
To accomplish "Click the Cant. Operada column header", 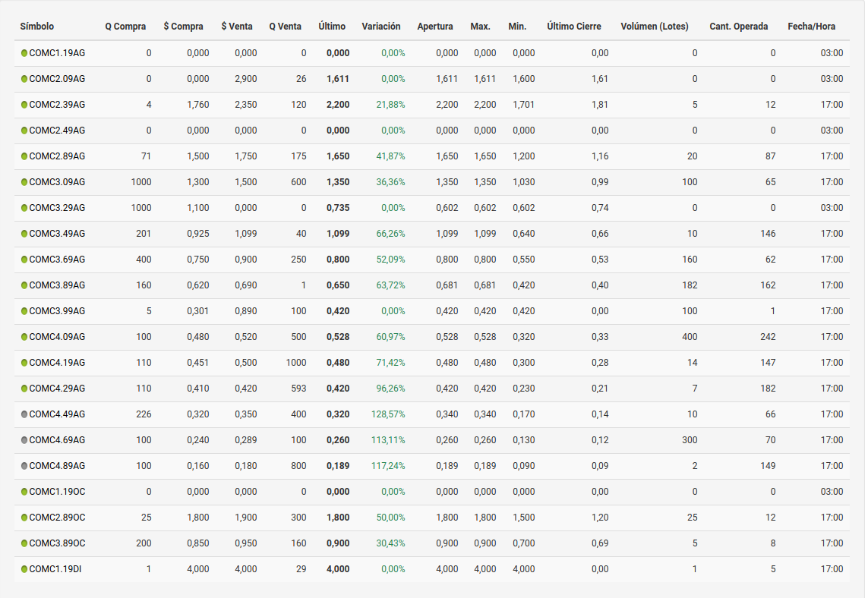I will tap(738, 27).
